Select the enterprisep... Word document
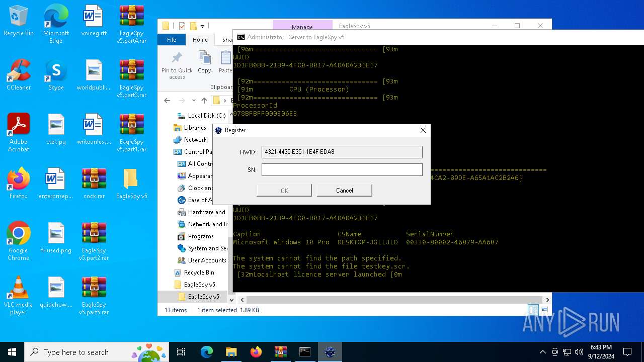Viewport: 644px width, 362px height. 56,184
